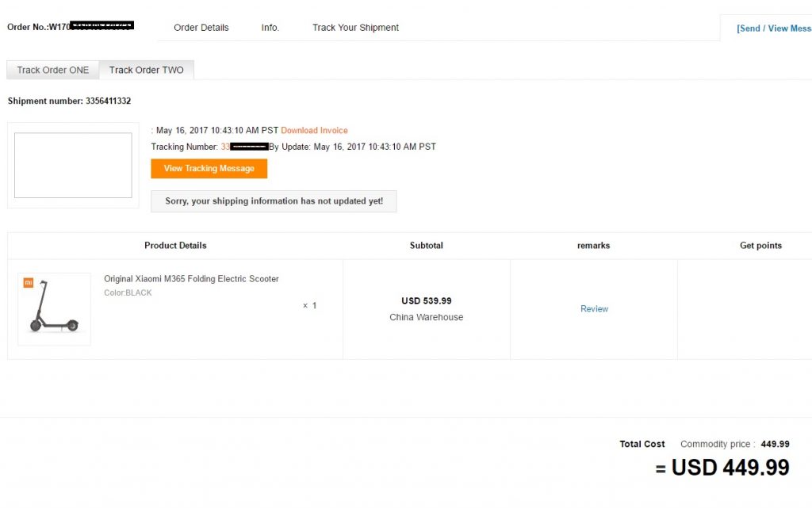Select the Track Order TWO tab
Screen dimensions: 812x508
(147, 70)
